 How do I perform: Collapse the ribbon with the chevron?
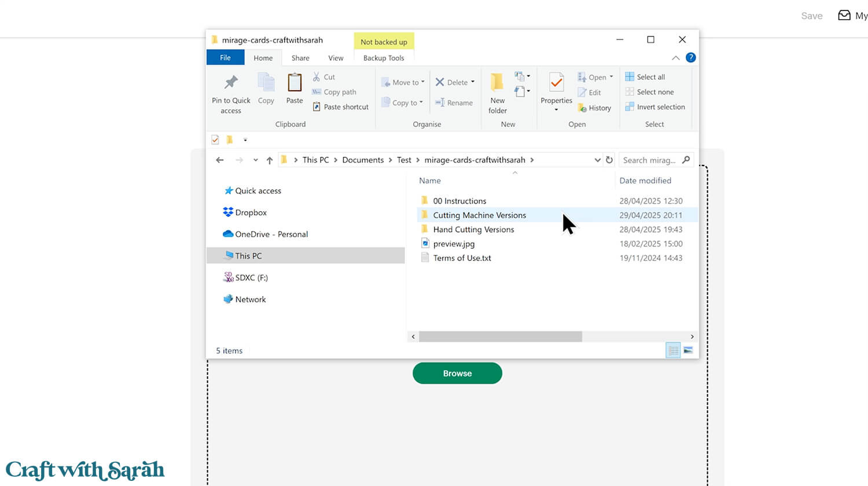675,58
